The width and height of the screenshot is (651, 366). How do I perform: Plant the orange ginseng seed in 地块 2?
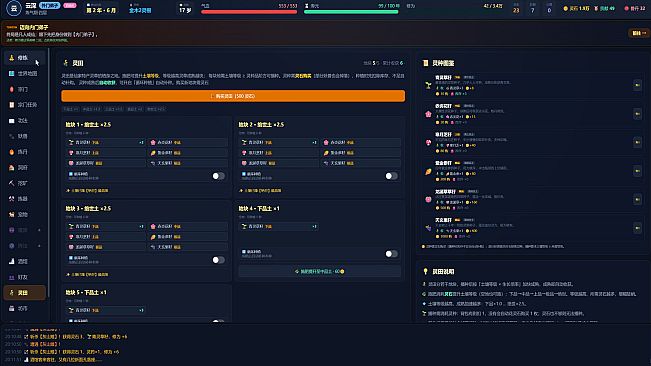(361, 153)
